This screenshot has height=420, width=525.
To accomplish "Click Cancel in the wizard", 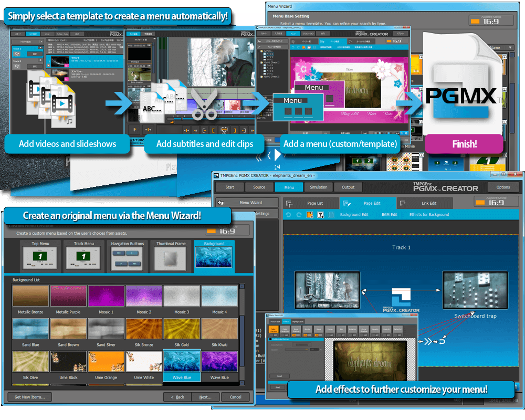I will pos(235,397).
